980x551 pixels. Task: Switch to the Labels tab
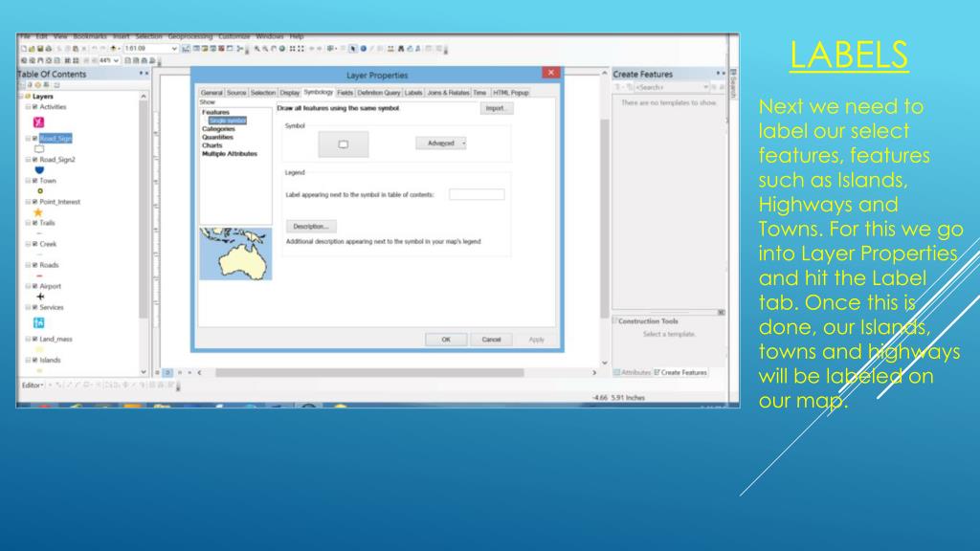[413, 93]
